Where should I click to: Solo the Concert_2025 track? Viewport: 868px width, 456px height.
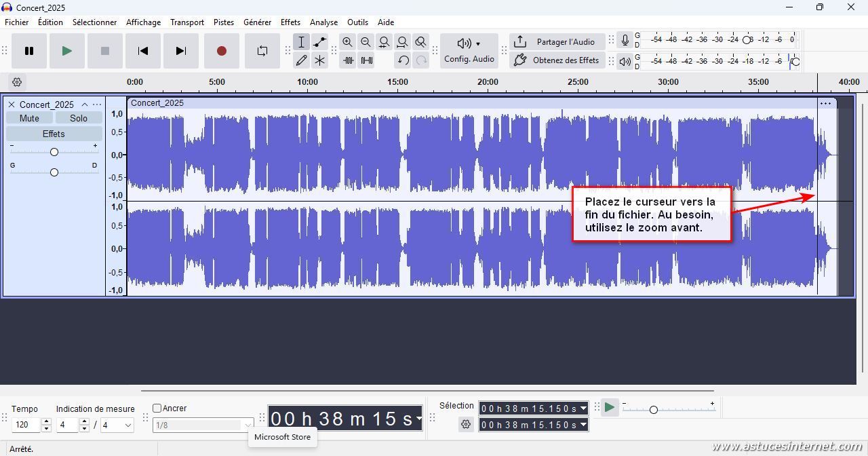click(x=79, y=118)
